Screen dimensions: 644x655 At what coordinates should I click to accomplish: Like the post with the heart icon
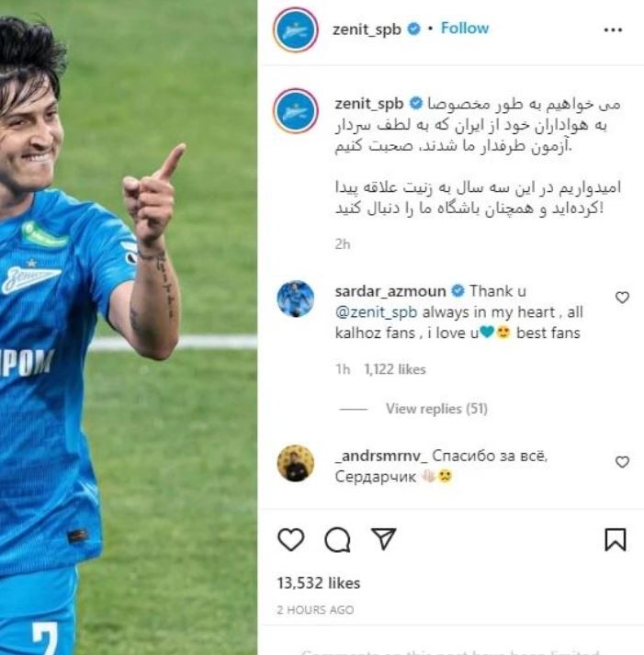click(x=290, y=539)
